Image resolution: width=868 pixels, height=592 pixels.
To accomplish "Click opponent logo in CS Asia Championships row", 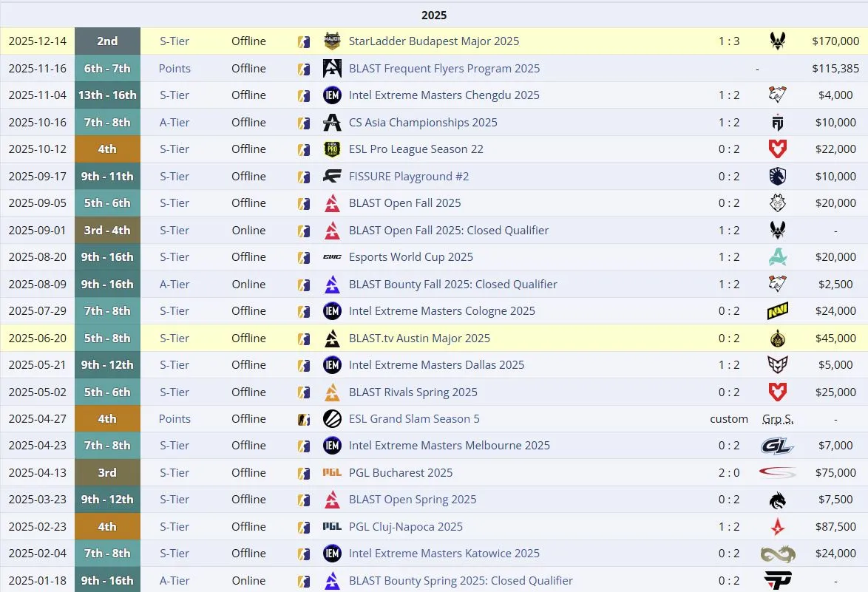I will [x=777, y=122].
